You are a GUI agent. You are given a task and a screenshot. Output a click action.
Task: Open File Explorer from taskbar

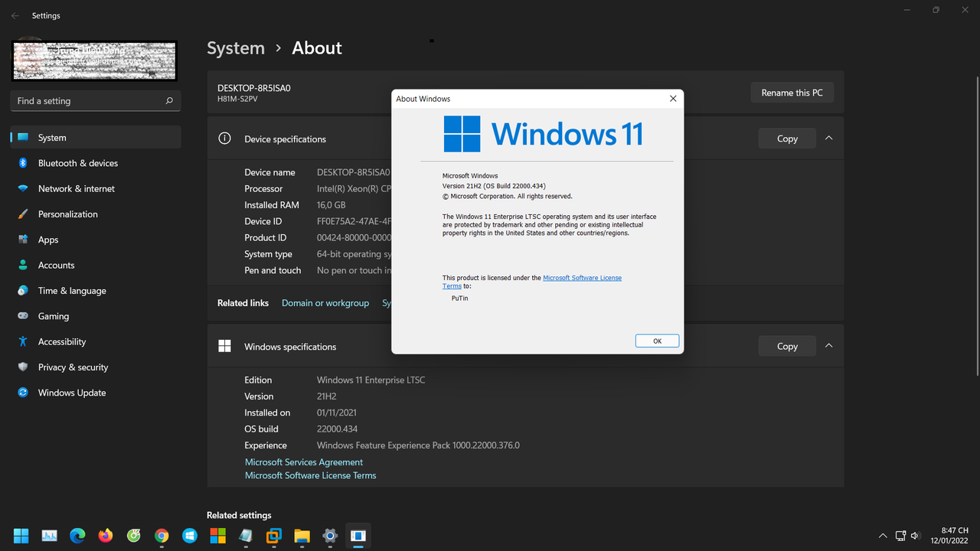tap(302, 536)
